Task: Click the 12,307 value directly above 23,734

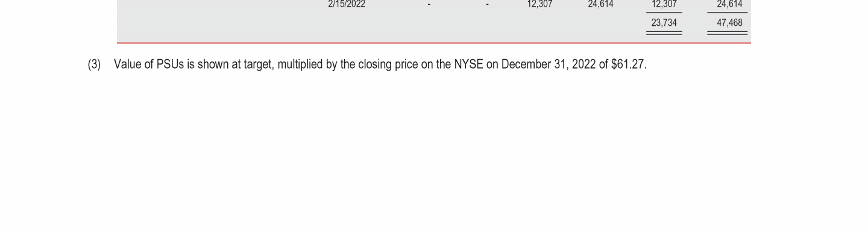Action: 664,4
